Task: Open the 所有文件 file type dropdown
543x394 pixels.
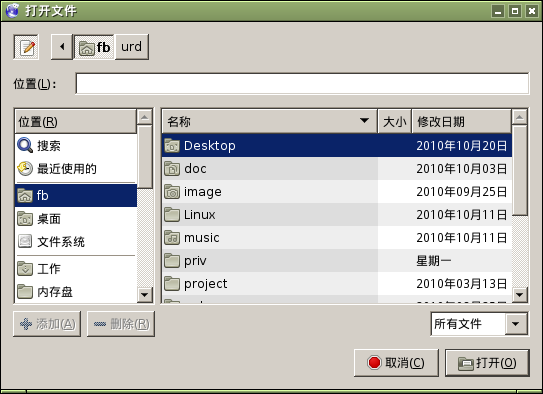Action: (x=480, y=324)
